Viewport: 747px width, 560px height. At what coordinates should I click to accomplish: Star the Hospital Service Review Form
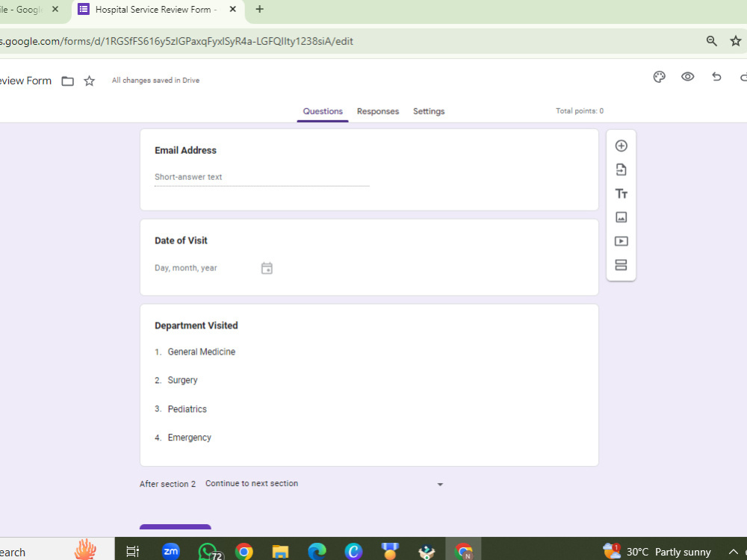(x=89, y=81)
